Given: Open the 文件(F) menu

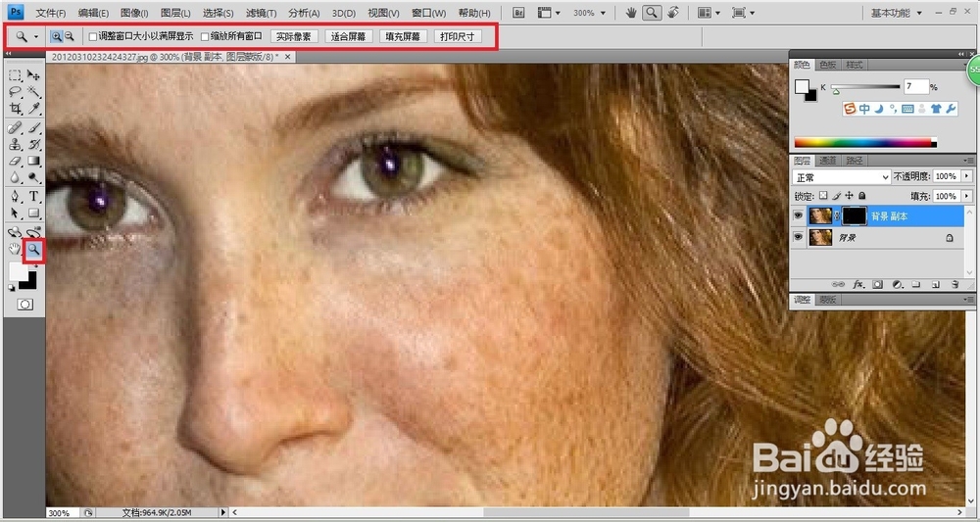Looking at the screenshot, I should click(51, 13).
